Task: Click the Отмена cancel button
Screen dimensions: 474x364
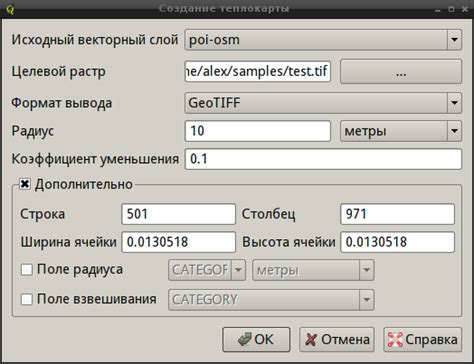Action: (337, 340)
